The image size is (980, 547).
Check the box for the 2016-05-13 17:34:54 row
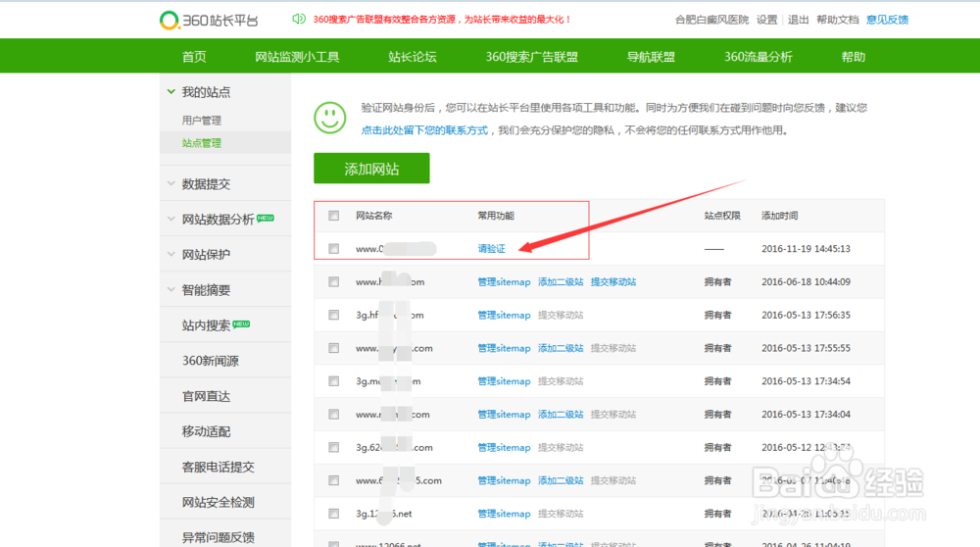point(334,381)
